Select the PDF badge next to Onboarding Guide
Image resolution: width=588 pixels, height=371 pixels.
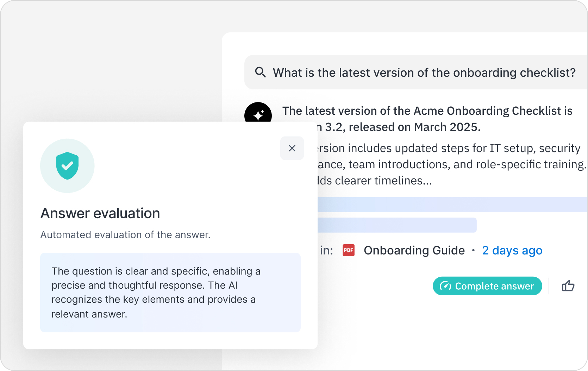(x=348, y=250)
